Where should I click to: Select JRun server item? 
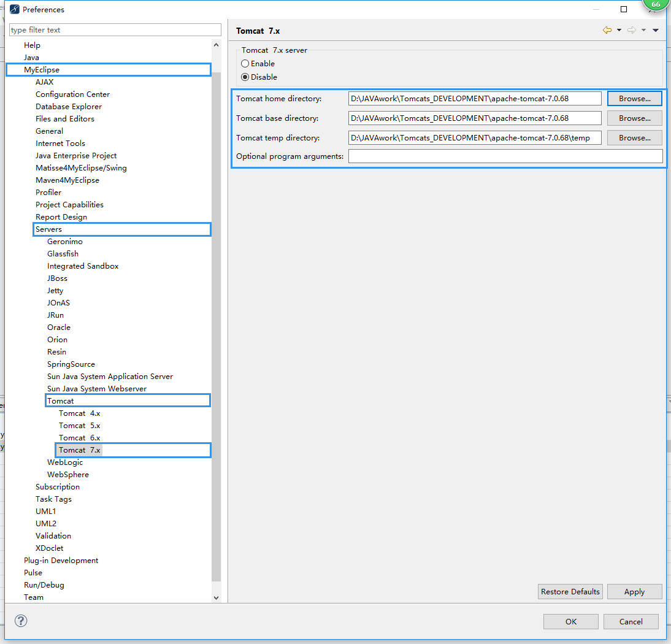coord(55,315)
